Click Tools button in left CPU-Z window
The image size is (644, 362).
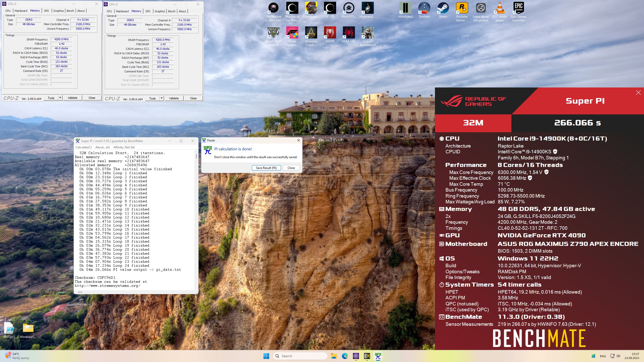[x=51, y=98]
